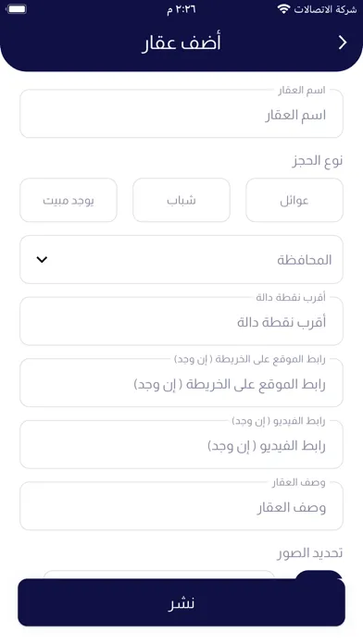
Task: Tap the back chevron in the header
Action: point(343,43)
